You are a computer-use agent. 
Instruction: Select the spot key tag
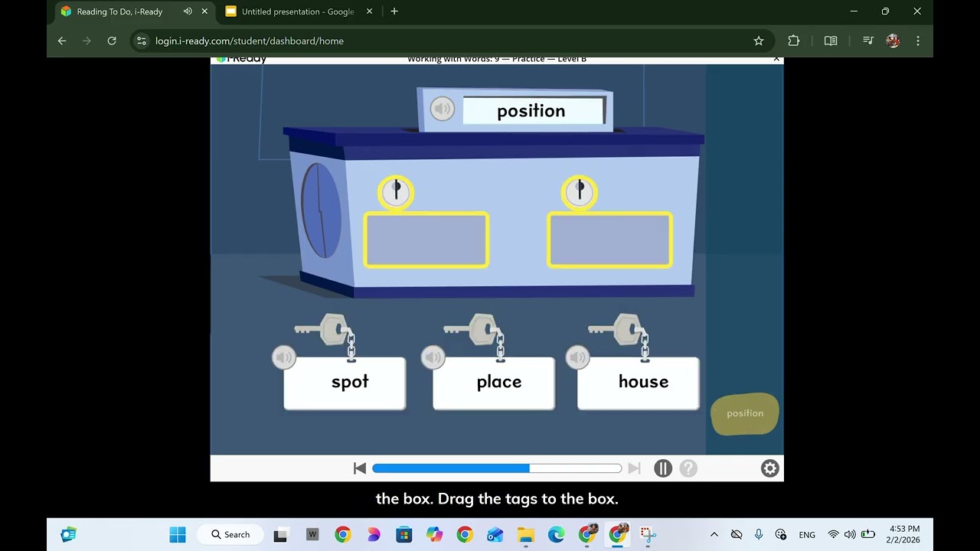345,383
